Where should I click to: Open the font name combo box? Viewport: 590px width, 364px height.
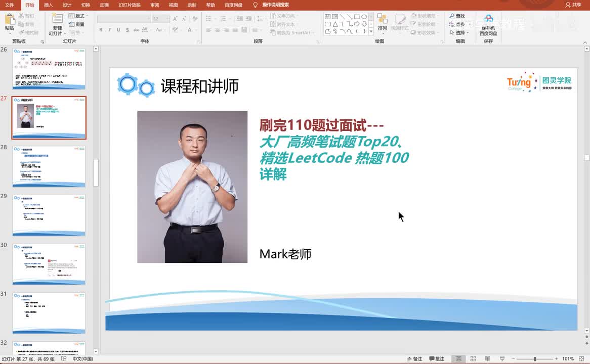click(x=124, y=18)
